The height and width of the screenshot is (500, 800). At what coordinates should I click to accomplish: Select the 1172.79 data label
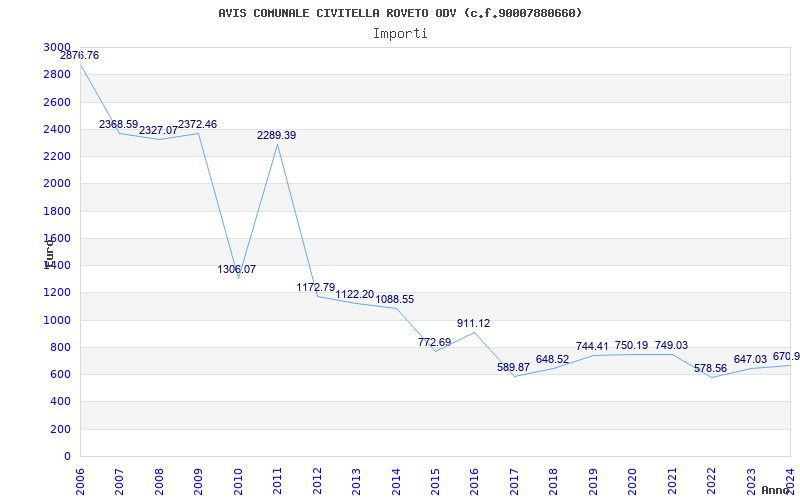tap(316, 287)
